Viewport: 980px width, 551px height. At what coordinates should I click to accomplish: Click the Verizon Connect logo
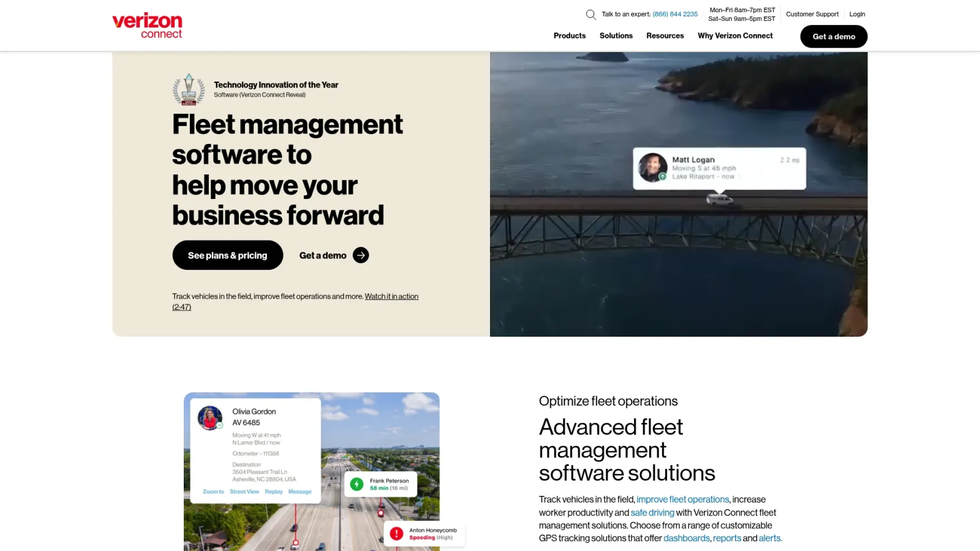click(147, 26)
